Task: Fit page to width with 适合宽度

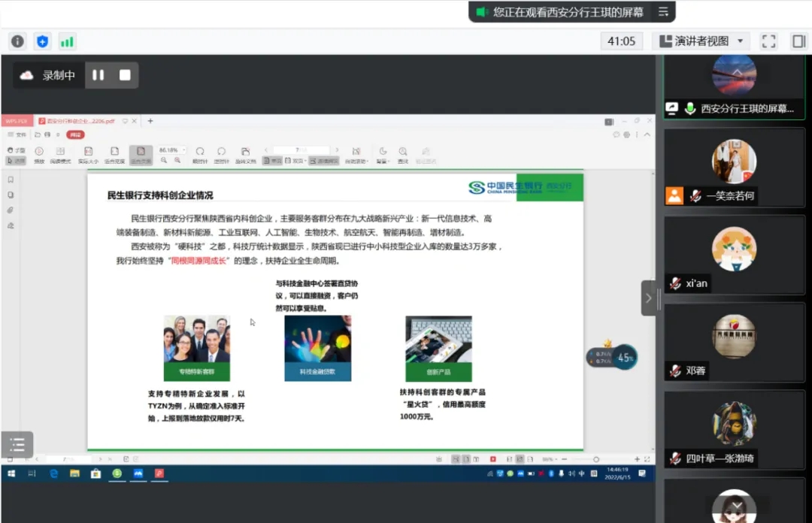Action: click(114, 155)
